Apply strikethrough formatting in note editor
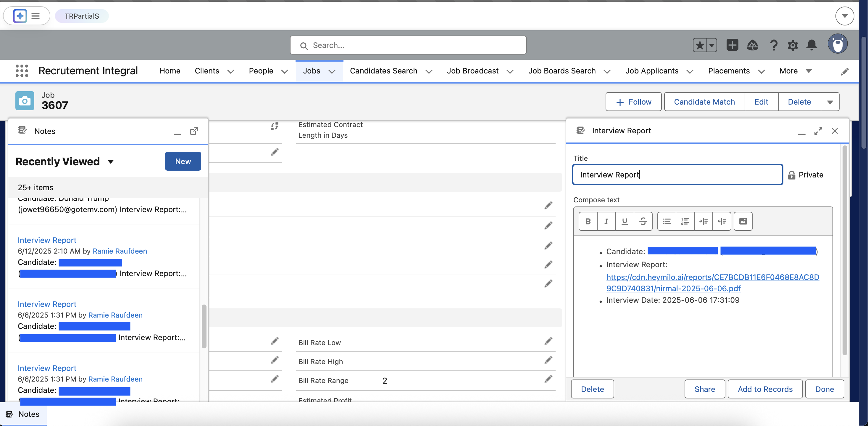 click(643, 221)
